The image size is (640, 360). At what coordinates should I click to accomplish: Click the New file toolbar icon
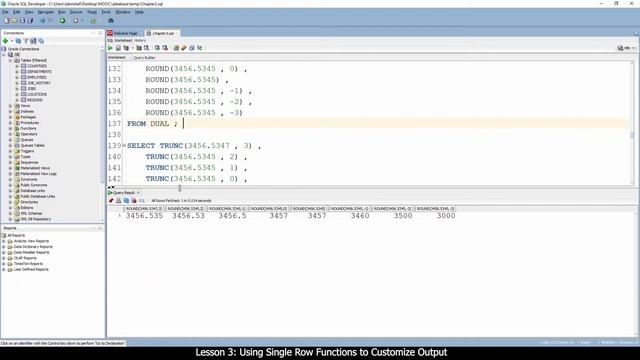coord(7,20)
